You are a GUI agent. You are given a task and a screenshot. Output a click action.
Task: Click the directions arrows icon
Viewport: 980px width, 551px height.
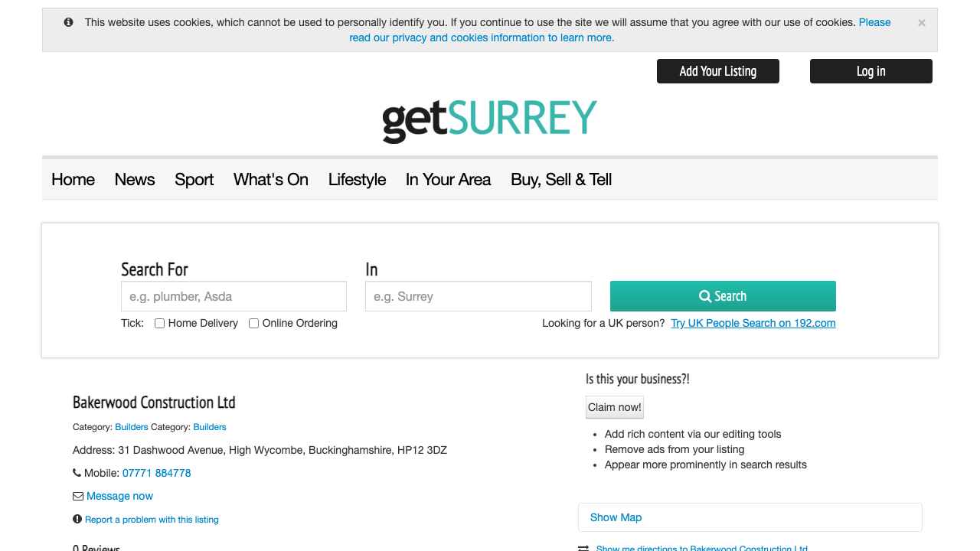(583, 548)
